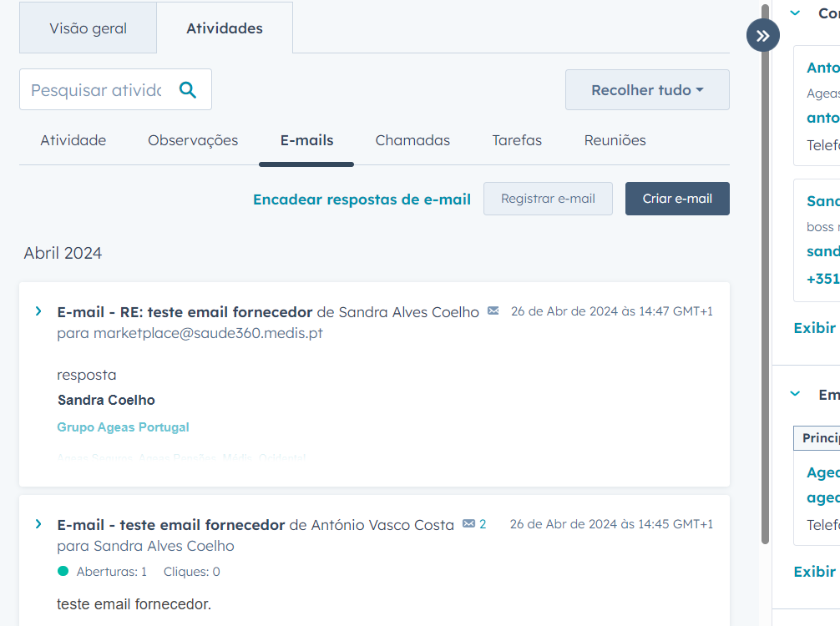Image resolution: width=840 pixels, height=626 pixels.
Task: Expand the António Vasco Costa email entry
Action: 38,524
